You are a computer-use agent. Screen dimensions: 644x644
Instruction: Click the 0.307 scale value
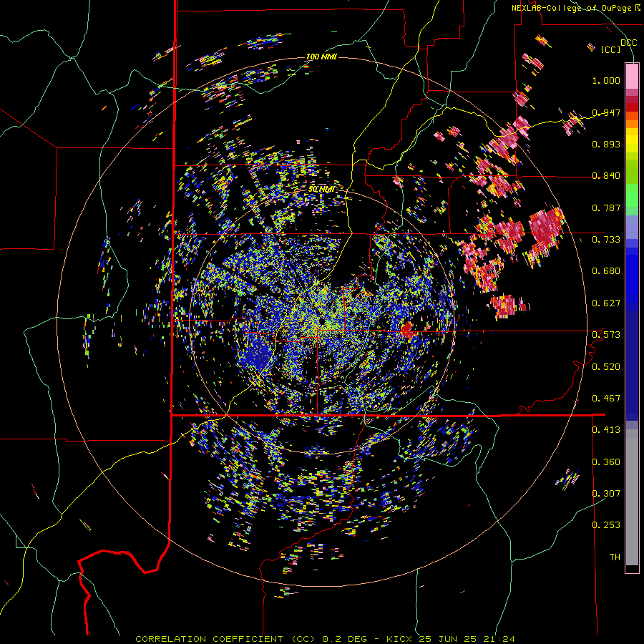click(606, 493)
